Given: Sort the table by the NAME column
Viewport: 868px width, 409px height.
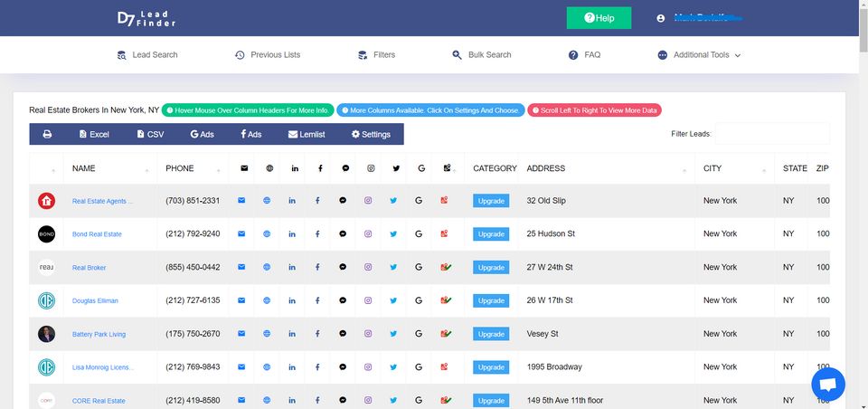Looking at the screenshot, I should click(84, 168).
